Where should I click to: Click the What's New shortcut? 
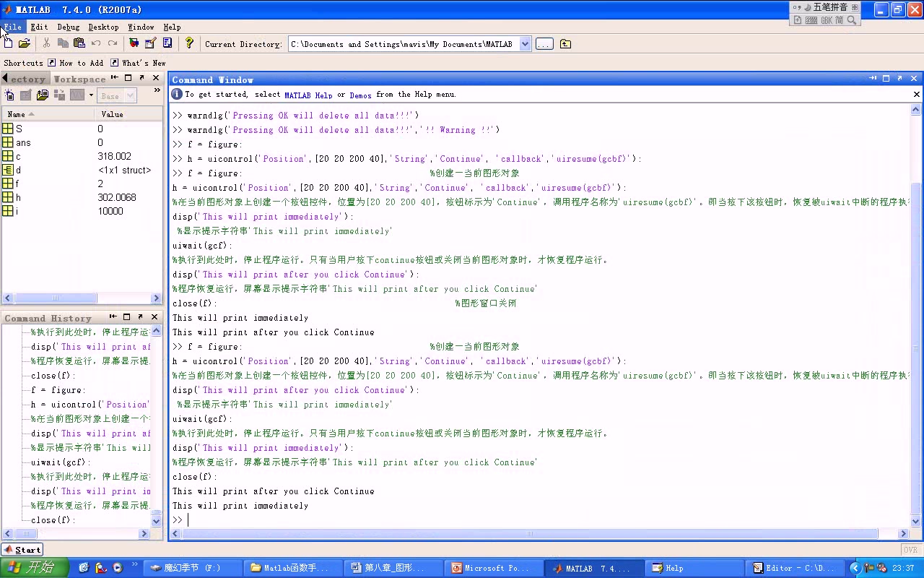(x=138, y=63)
